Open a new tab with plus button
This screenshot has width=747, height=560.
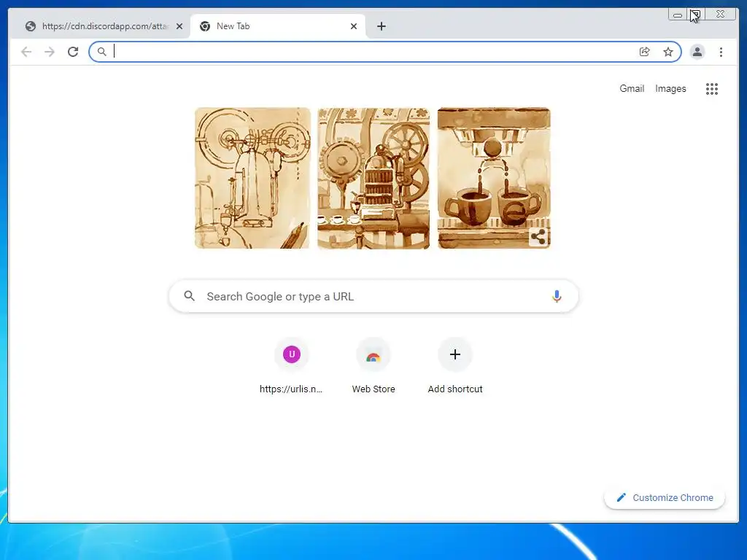click(381, 26)
